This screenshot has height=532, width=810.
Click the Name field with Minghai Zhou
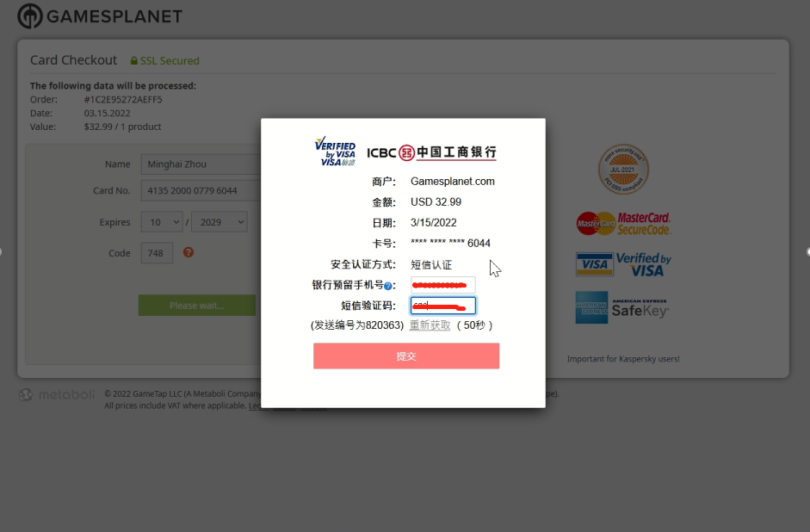point(201,164)
